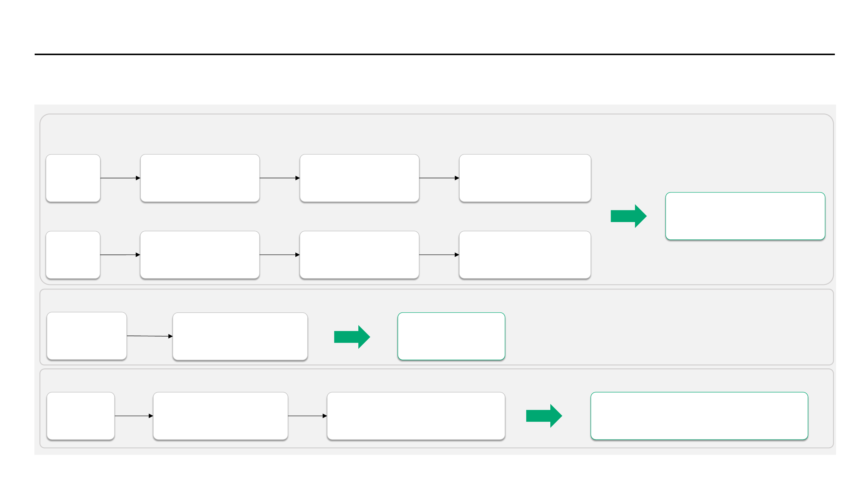This screenshot has height=488, width=868.
Task: Select the first white box in the bottom section
Action: pos(80,416)
